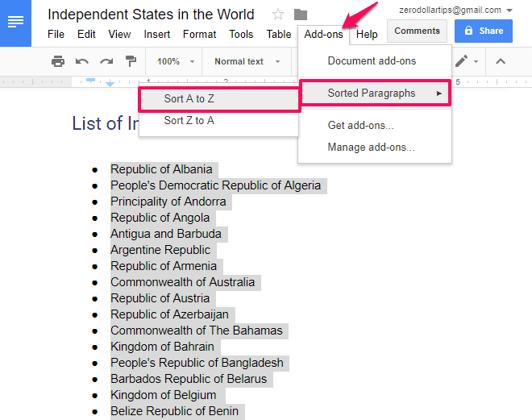Click 'Republic of Austria' line
This screenshot has height=420, width=532.
[160, 298]
